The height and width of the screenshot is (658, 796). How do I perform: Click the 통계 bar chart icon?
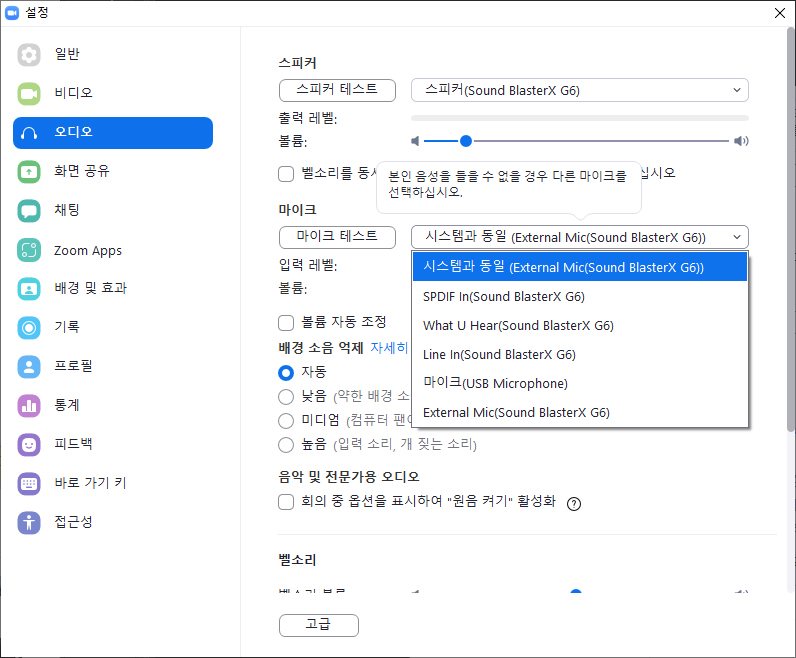click(29, 406)
